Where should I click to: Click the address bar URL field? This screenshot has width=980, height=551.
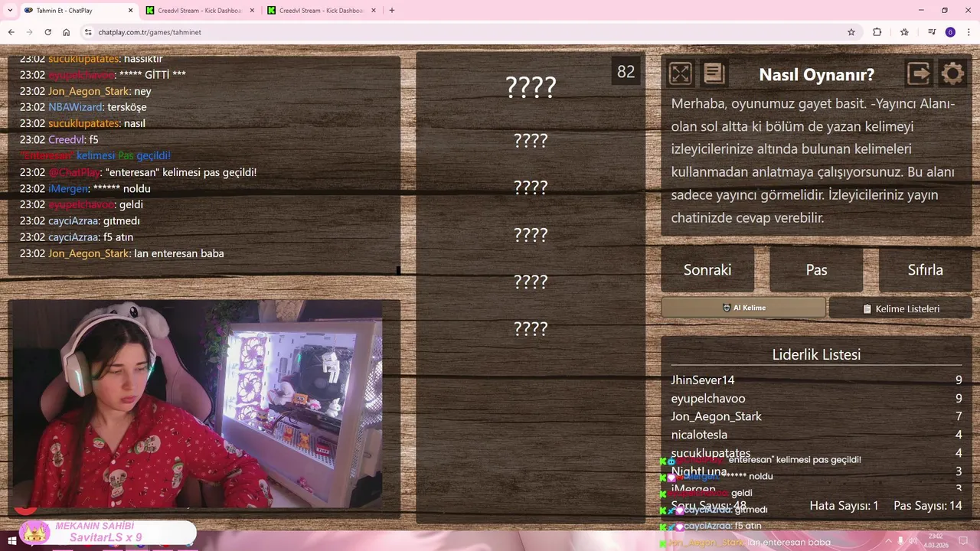(x=467, y=32)
